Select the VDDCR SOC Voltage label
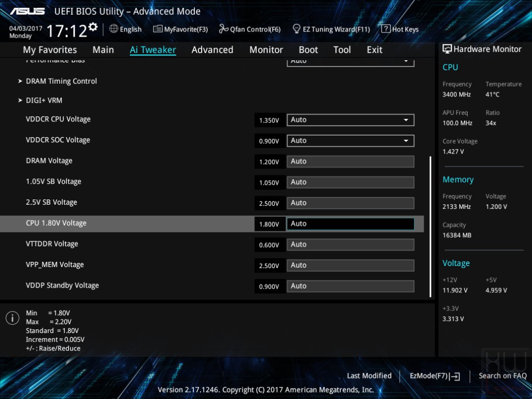532x399 pixels. coord(58,140)
